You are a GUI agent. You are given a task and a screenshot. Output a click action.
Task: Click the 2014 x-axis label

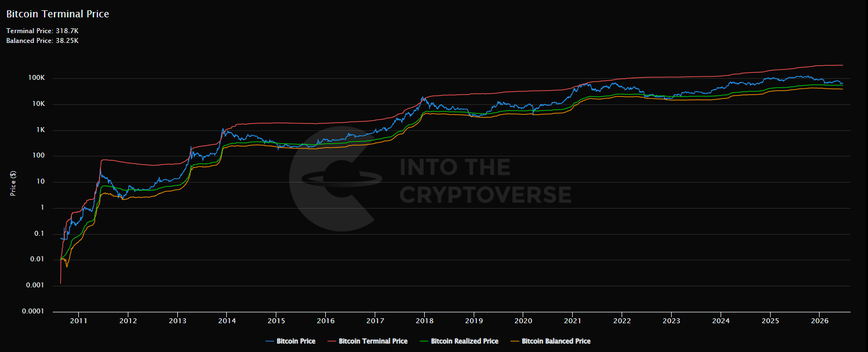pos(227,321)
